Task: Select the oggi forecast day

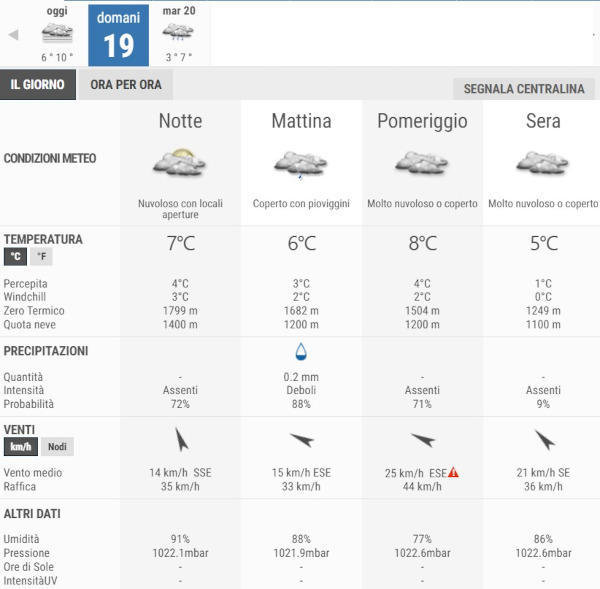Action: (57, 34)
